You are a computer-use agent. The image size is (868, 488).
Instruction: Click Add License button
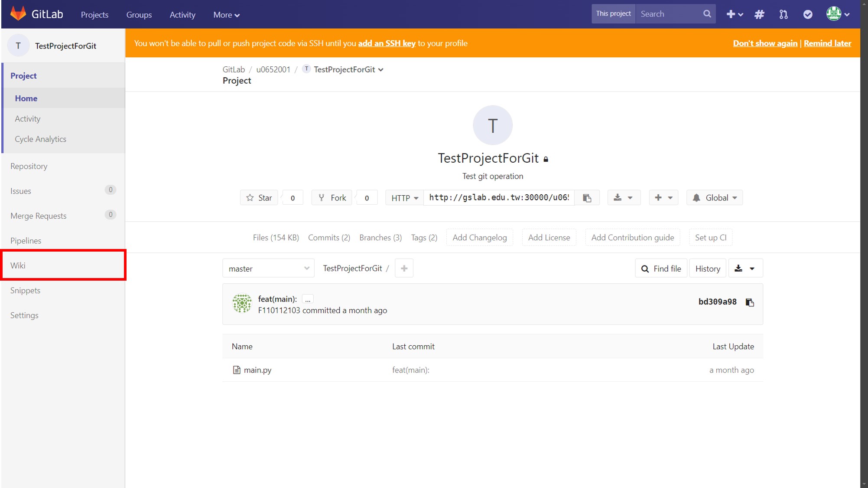(549, 238)
